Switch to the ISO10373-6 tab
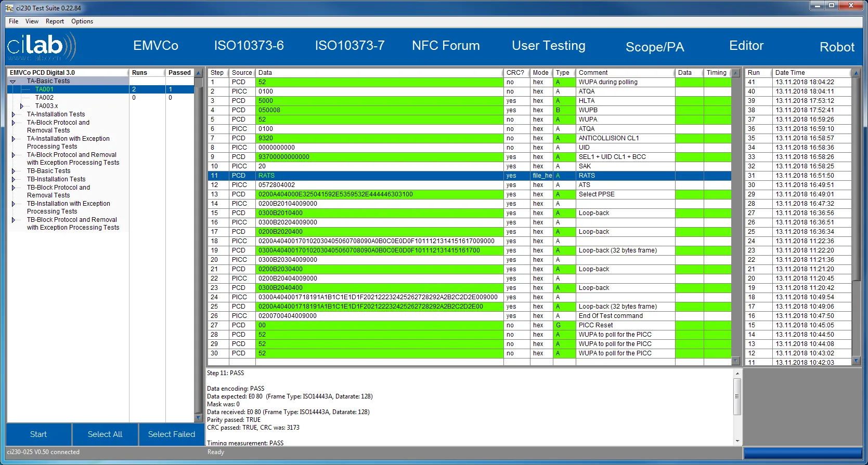 (249, 46)
